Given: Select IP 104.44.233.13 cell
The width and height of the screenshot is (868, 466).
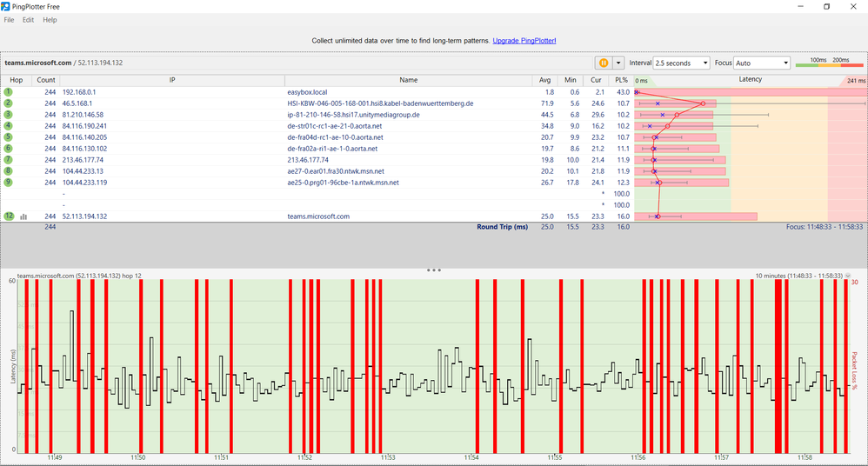Looking at the screenshot, I should [x=83, y=171].
